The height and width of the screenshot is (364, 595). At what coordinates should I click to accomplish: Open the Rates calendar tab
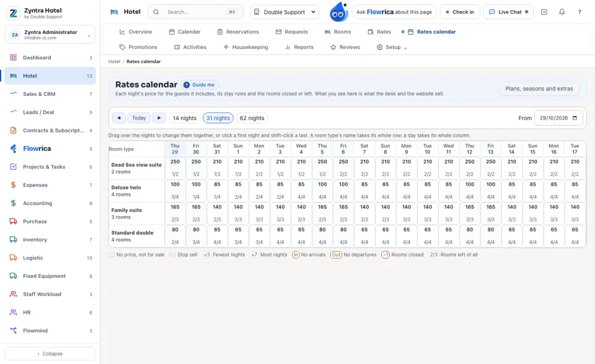431,32
